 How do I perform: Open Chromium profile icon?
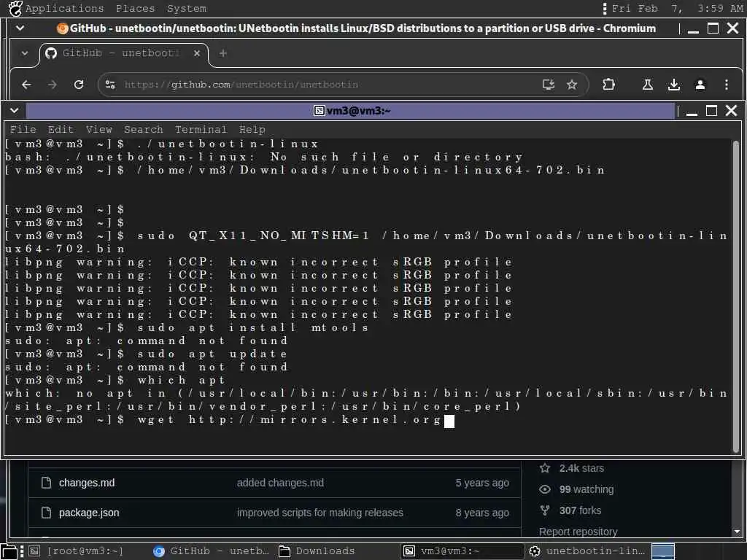(x=700, y=85)
